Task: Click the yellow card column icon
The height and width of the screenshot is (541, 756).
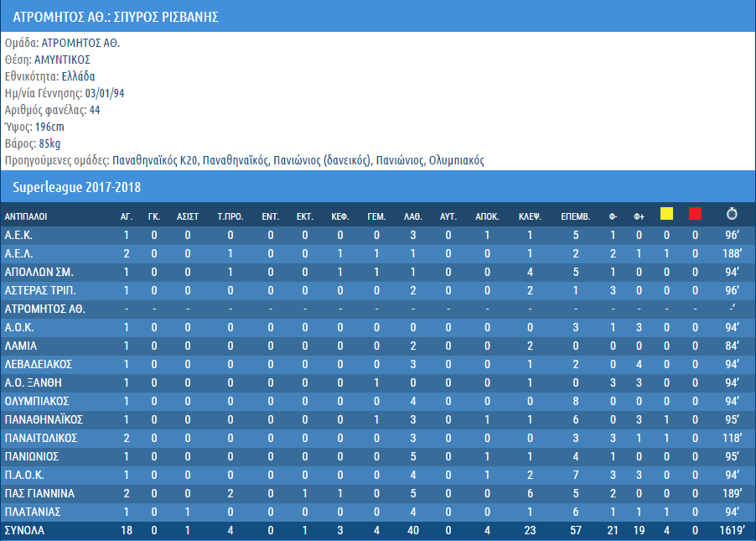Action: coord(666,213)
